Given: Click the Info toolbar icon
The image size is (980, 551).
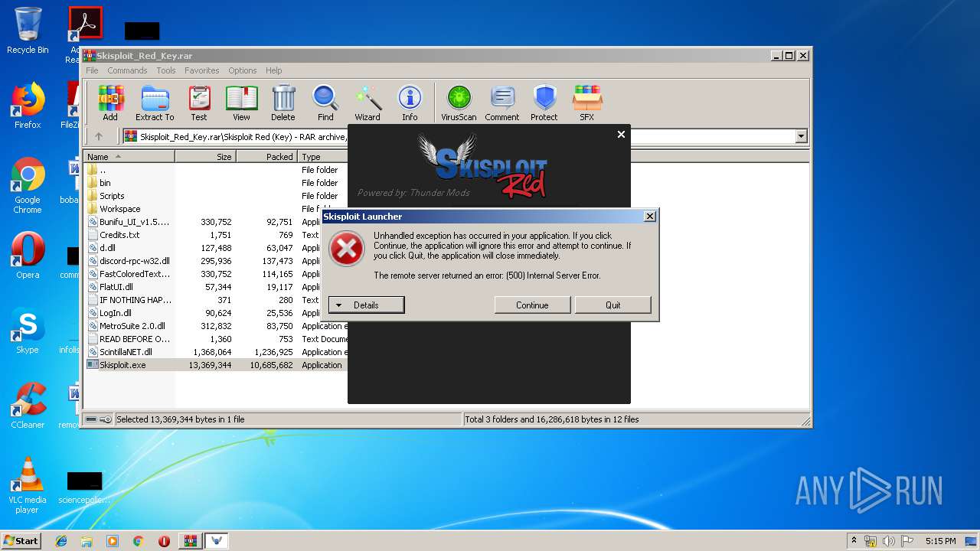Looking at the screenshot, I should coord(410,103).
